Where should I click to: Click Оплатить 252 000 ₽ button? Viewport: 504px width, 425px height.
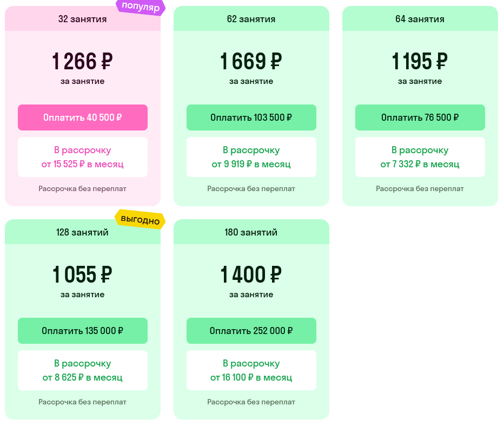(251, 331)
